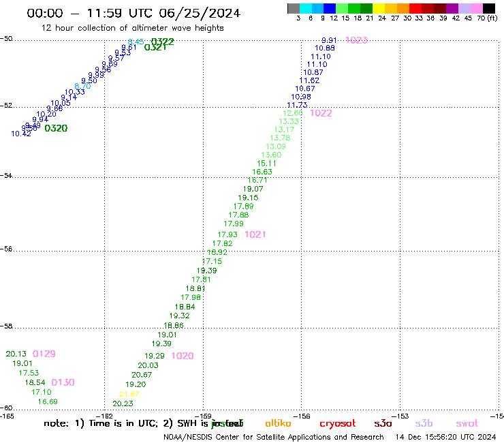This screenshot has height=443, width=504.
Task: Click the note 'Time is in UTC'
Action: click(124, 423)
